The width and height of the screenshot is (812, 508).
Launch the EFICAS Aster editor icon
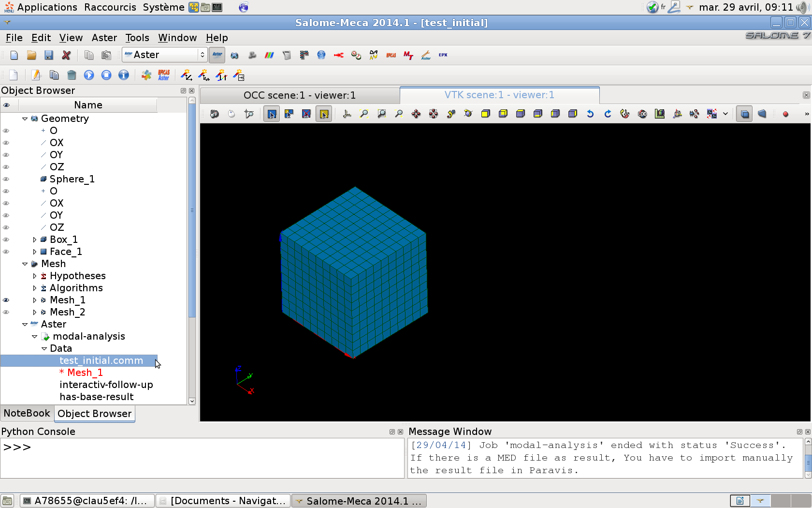tap(164, 75)
